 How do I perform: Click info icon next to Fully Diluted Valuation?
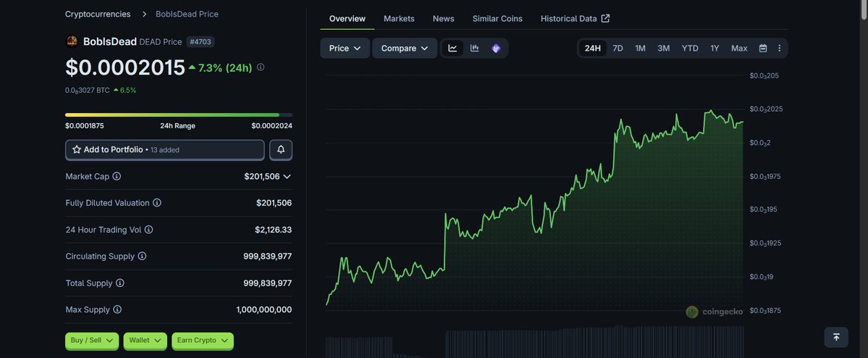coord(157,203)
